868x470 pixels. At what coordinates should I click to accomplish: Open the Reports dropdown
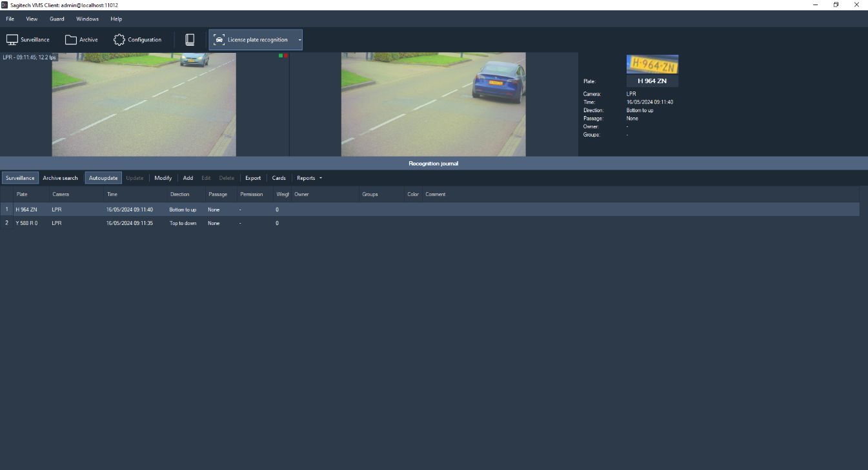(x=308, y=178)
